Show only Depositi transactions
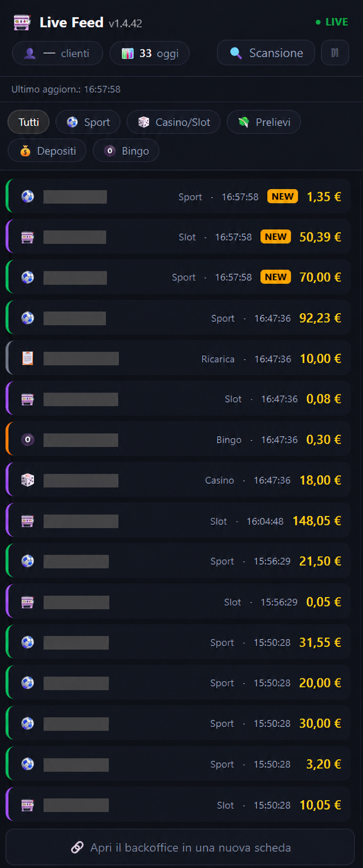The height and width of the screenshot is (868, 363). pos(47,151)
